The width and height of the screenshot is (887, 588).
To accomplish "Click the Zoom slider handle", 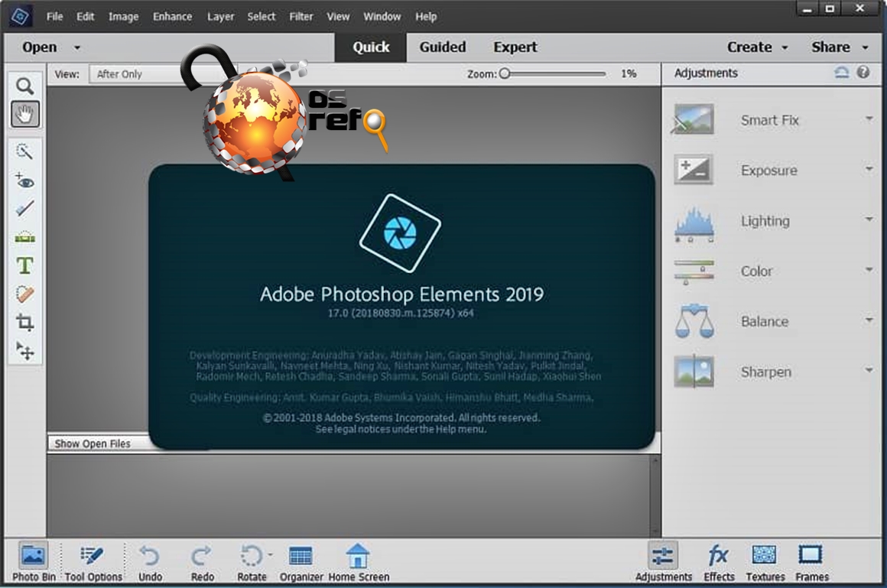I will coord(505,73).
